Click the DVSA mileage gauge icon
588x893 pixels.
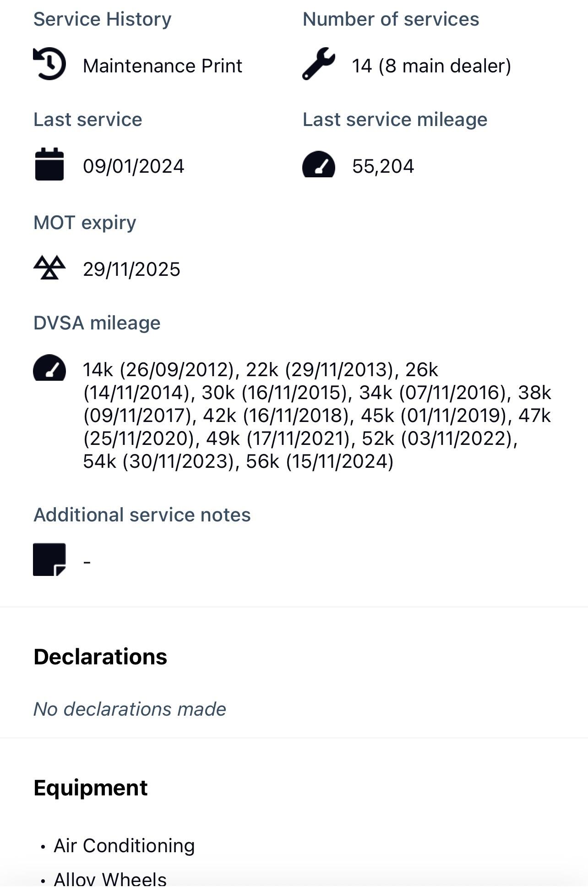(x=49, y=368)
